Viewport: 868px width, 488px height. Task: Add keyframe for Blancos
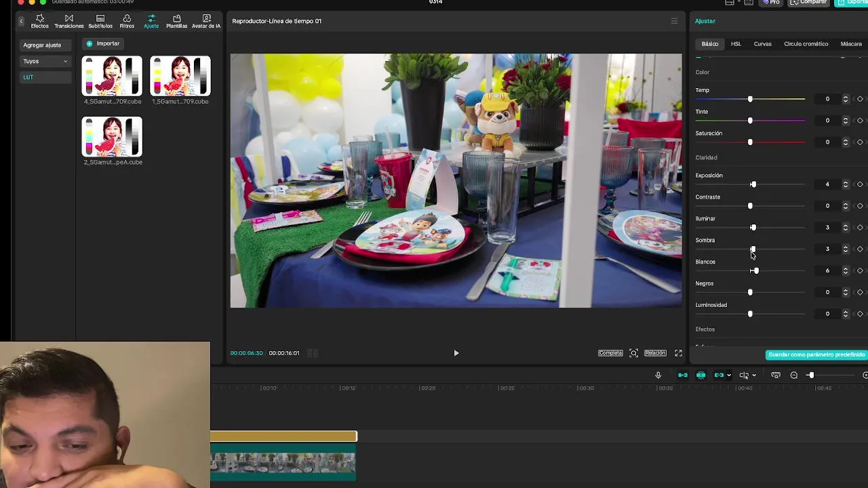860,271
